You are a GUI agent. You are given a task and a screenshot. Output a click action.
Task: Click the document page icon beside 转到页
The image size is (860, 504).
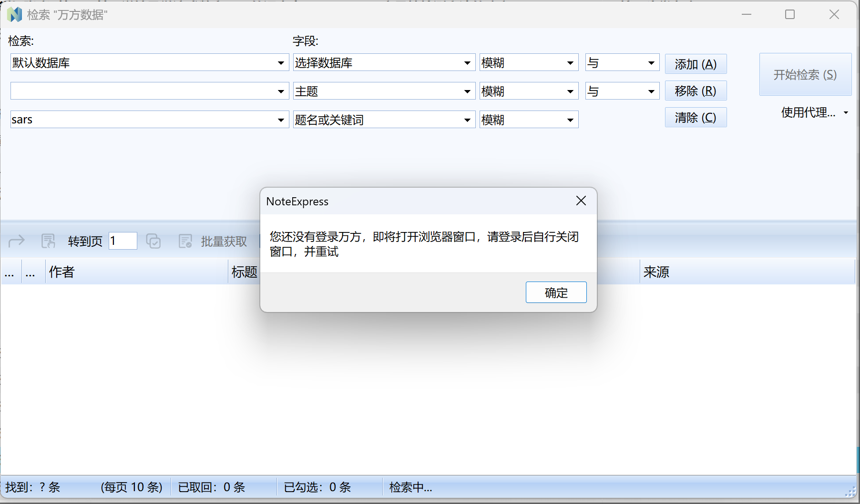click(x=48, y=241)
